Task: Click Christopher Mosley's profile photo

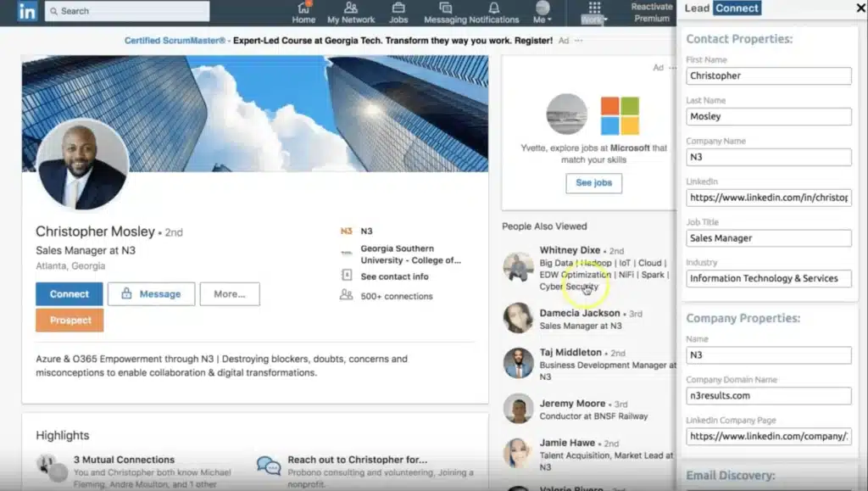Action: [x=82, y=165]
